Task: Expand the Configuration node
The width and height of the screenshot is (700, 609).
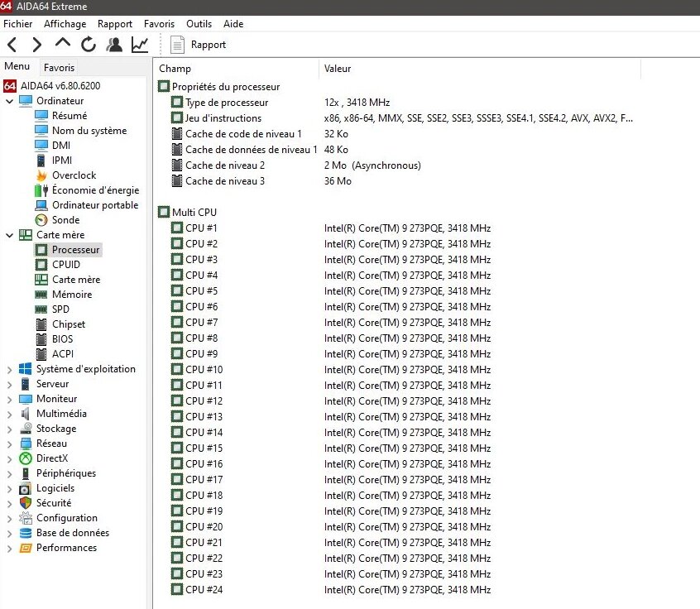Action: pyautogui.click(x=9, y=518)
